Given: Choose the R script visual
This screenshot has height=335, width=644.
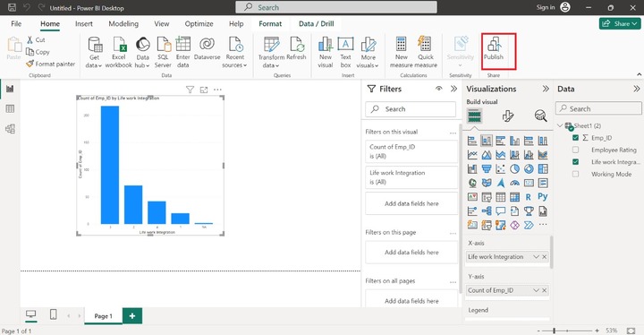Looking at the screenshot, I should 529,197.
